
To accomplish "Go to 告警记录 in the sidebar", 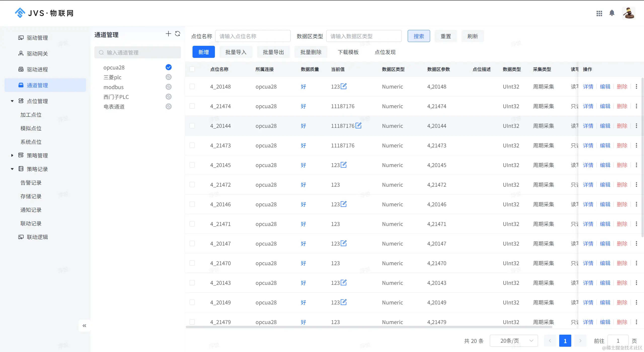I will point(31,183).
